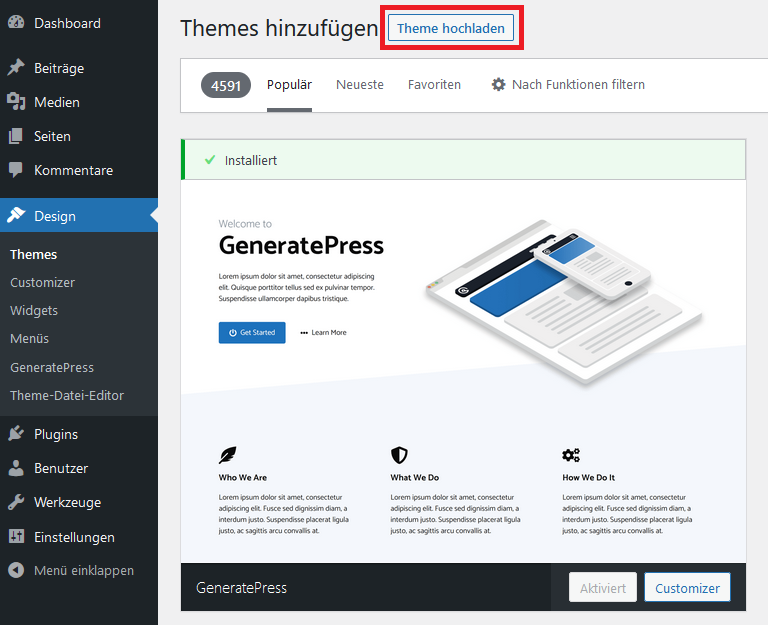Screen dimensions: 768x625
Task: Click the How We Do It heading
Action: pyautogui.click(x=588, y=477)
